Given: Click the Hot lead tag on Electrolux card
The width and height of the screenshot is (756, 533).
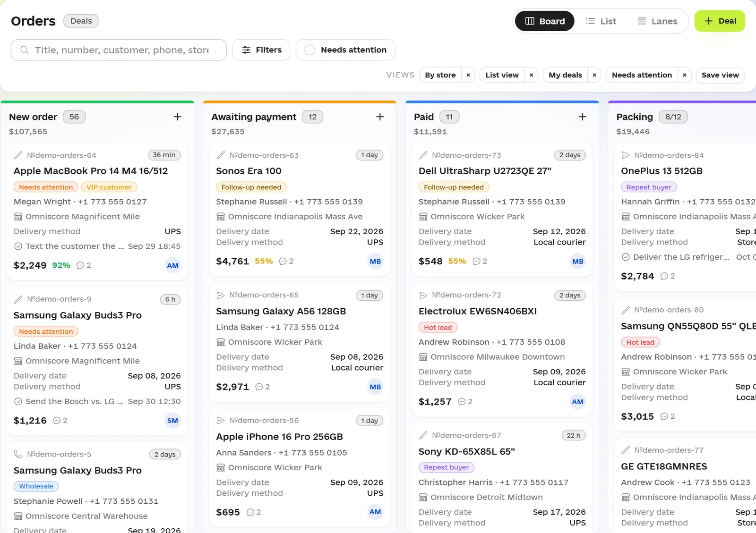Looking at the screenshot, I should (438, 327).
